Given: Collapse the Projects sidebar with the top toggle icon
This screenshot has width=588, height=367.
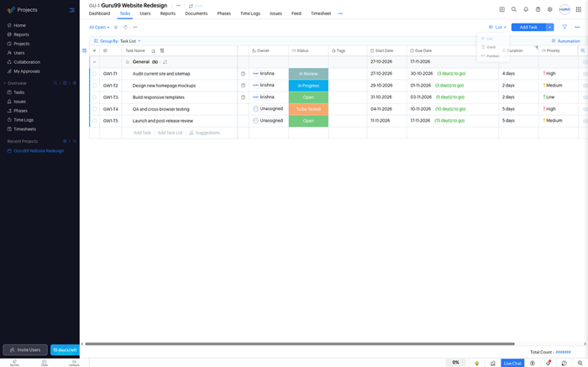Looking at the screenshot, I should [x=72, y=10].
